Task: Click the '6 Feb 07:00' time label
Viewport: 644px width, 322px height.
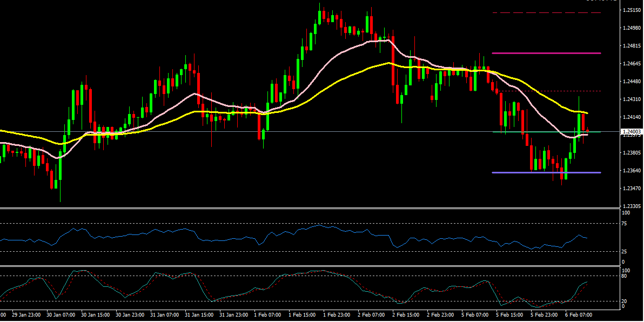Action: [579, 314]
